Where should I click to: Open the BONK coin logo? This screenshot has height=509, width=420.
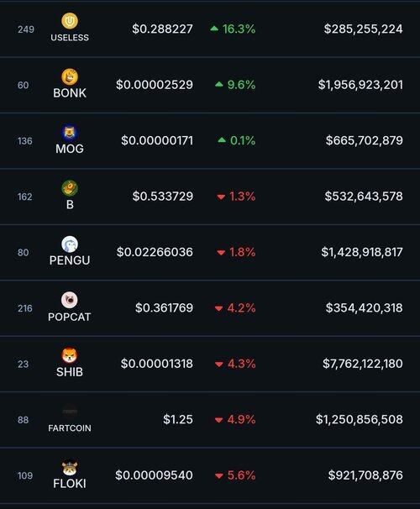click(x=70, y=76)
